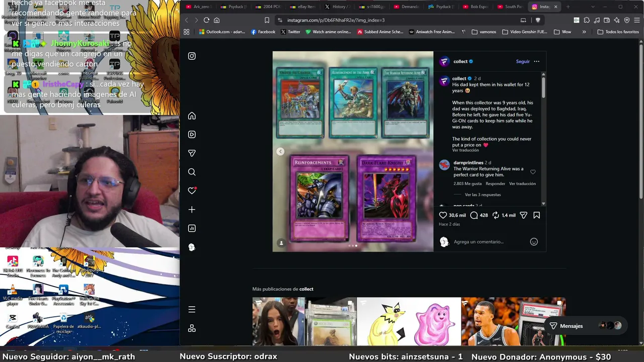Image resolution: width=644 pixels, height=362 pixels.
Task: Open post options three-dot menu
Action: (x=536, y=61)
